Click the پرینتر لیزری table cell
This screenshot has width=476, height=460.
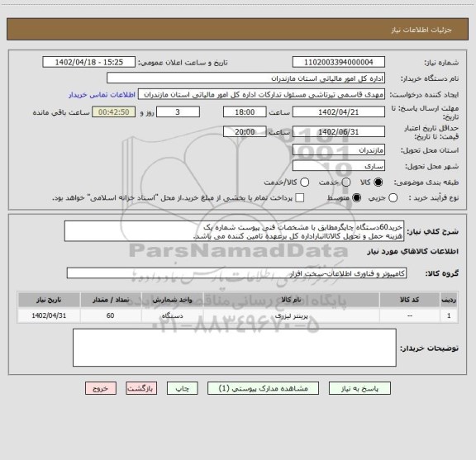click(291, 315)
